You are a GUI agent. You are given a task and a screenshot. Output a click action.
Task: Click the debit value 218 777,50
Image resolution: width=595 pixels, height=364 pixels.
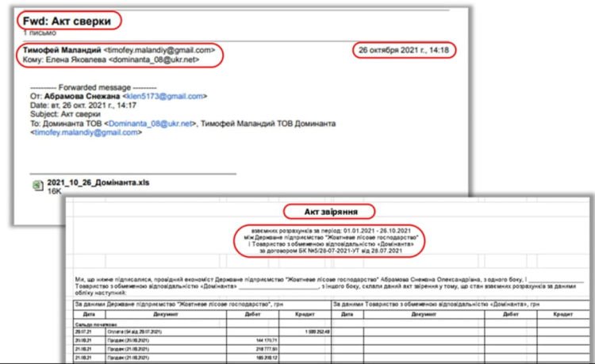coord(267,349)
